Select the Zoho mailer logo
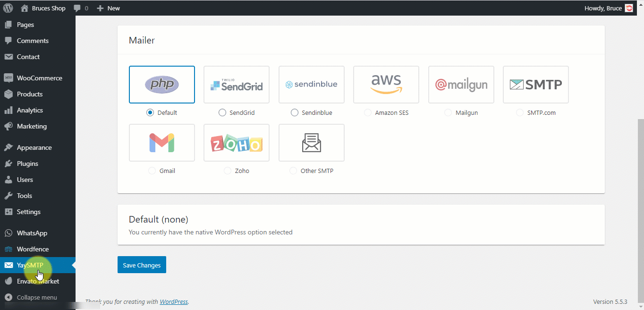This screenshot has height=310, width=644. point(237,143)
